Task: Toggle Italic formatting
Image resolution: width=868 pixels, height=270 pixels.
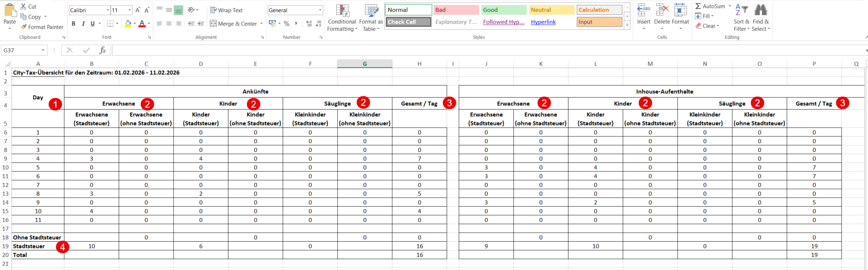Action: click(83, 24)
